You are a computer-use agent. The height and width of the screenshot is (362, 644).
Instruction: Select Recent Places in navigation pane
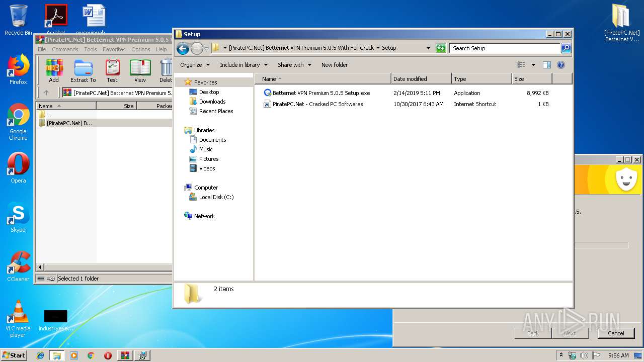pos(216,111)
